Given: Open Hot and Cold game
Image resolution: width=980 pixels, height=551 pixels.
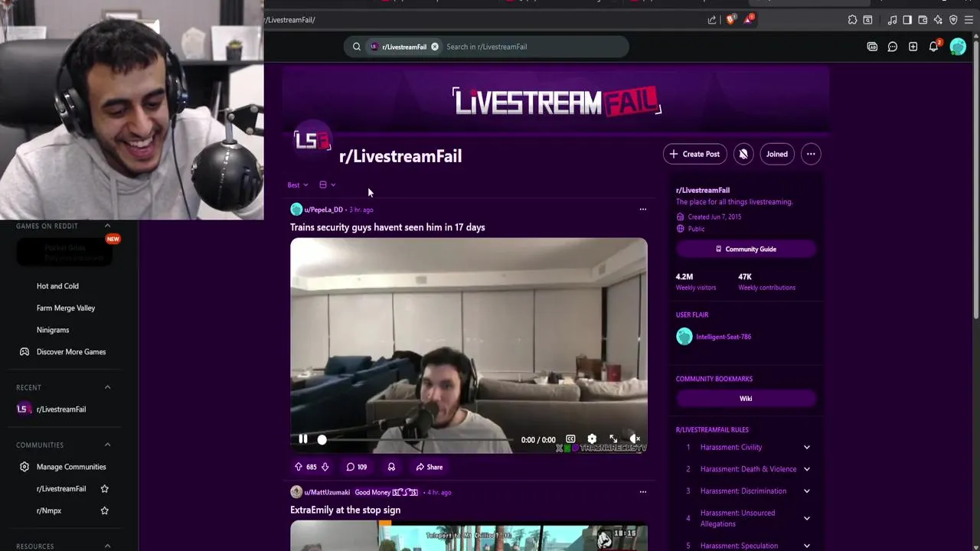Looking at the screenshot, I should [57, 286].
